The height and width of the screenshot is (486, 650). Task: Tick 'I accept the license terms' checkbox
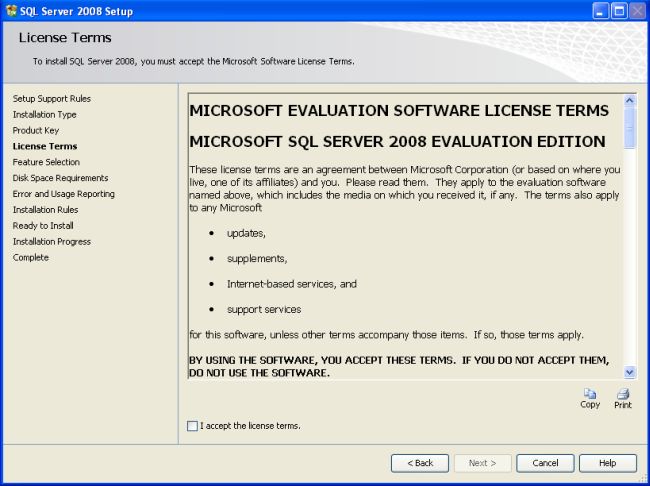192,426
